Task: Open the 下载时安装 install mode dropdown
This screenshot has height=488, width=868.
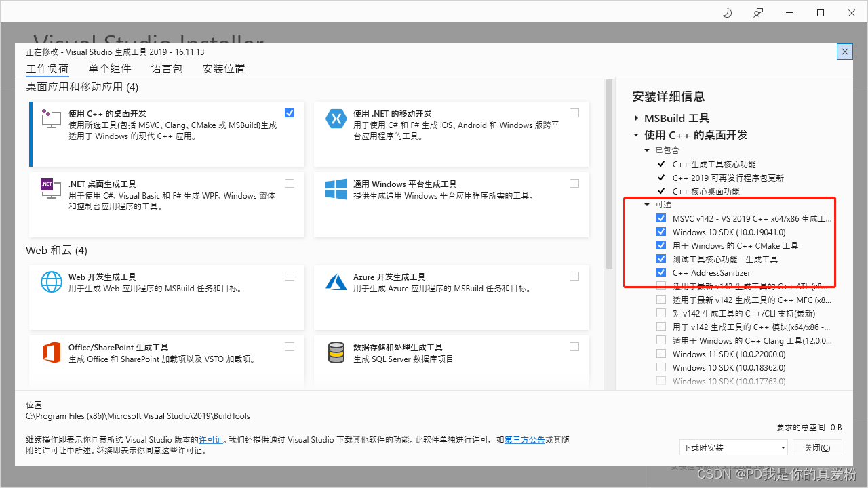Action: 734,447
